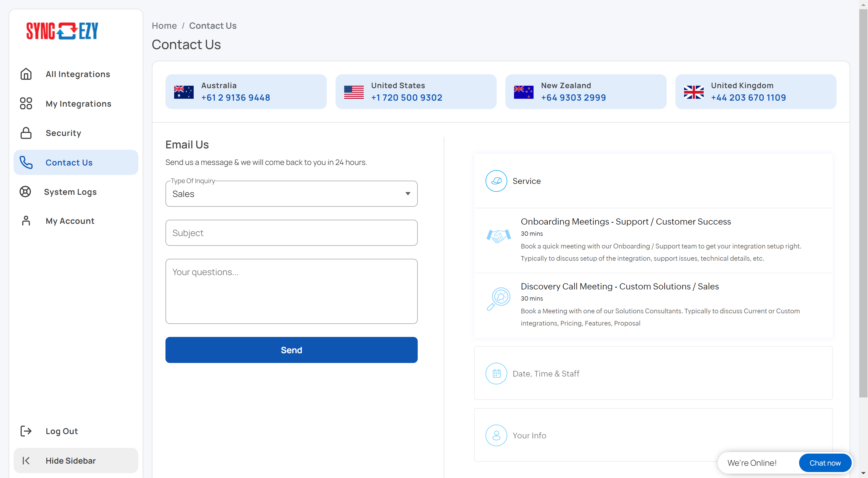Click the New Zealand flag icon
Screen dimensions: 868x478
point(524,92)
